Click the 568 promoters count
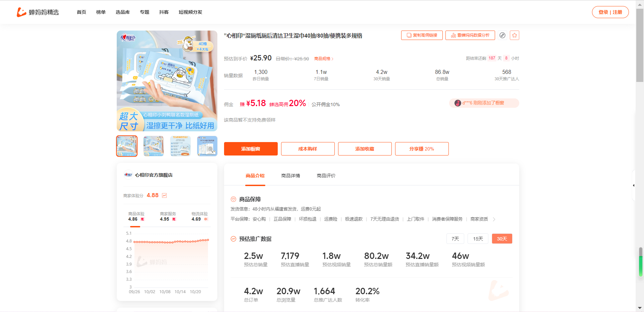Screen dimensions: 644x312 click(x=506, y=72)
